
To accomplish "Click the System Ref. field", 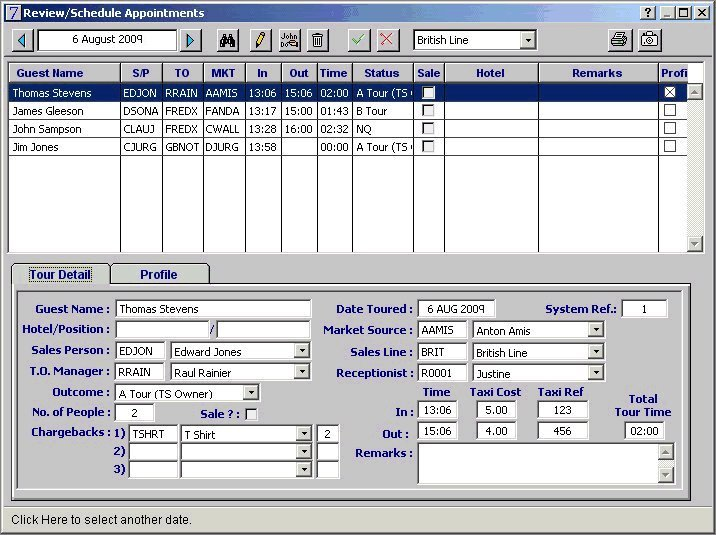I will pyautogui.click(x=644, y=309).
